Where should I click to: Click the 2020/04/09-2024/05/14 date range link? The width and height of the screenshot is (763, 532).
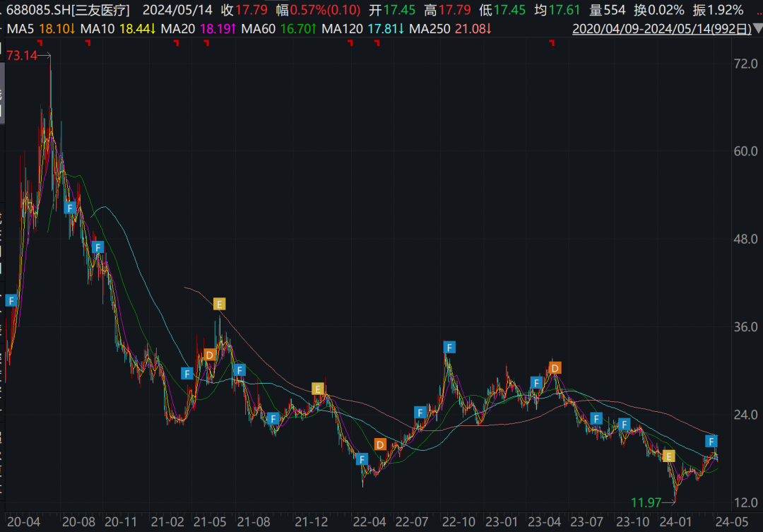click(662, 29)
